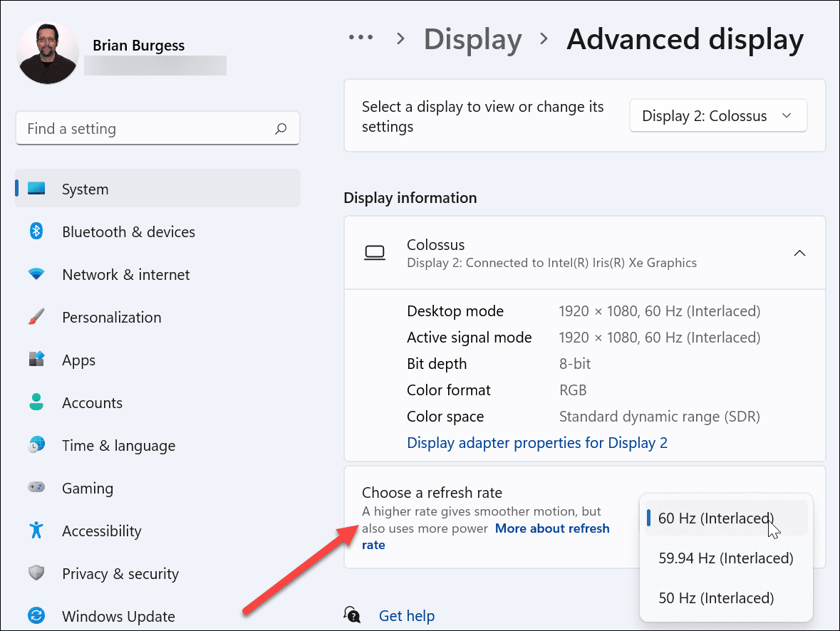Click the Gaming controller icon

(x=36, y=487)
